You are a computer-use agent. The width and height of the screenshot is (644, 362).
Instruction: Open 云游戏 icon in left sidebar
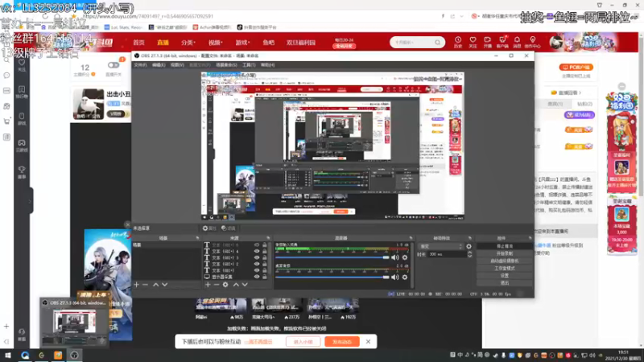pos(22,146)
